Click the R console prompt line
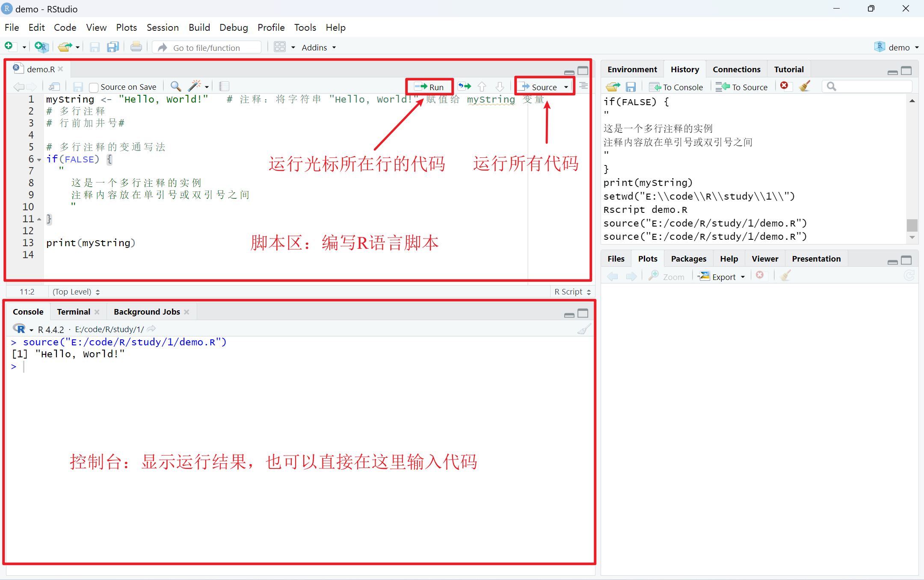This screenshot has width=924, height=580. pos(299,366)
